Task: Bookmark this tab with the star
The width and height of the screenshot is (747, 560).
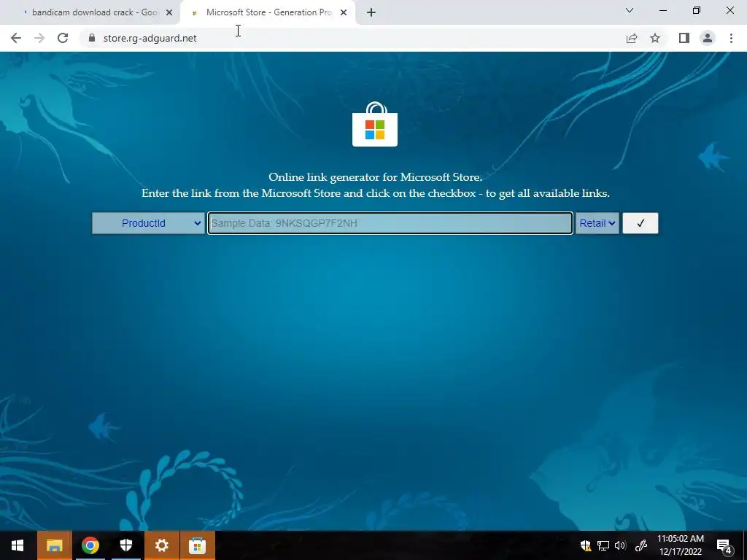Action: [655, 38]
